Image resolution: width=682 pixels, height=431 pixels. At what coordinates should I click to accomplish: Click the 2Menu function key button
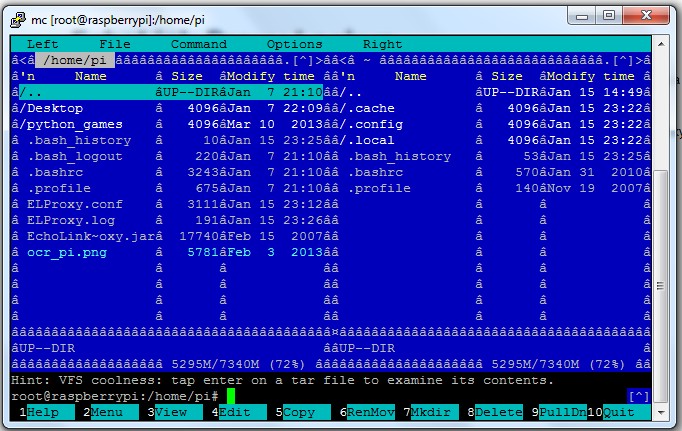(x=107, y=412)
